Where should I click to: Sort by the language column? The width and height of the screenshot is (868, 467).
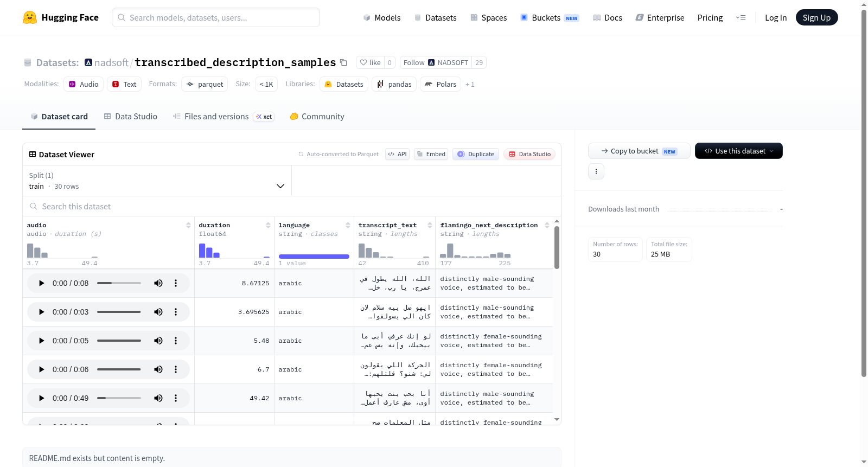348,225
